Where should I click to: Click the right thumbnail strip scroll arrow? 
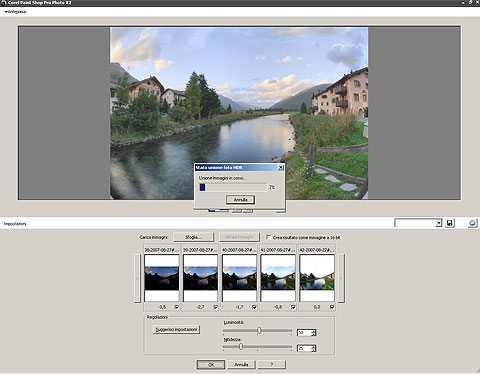(x=341, y=278)
